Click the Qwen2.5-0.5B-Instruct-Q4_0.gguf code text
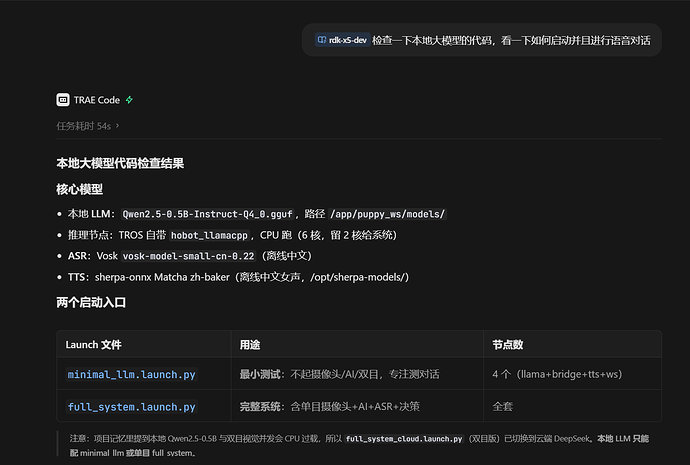The image size is (690, 465). point(207,214)
